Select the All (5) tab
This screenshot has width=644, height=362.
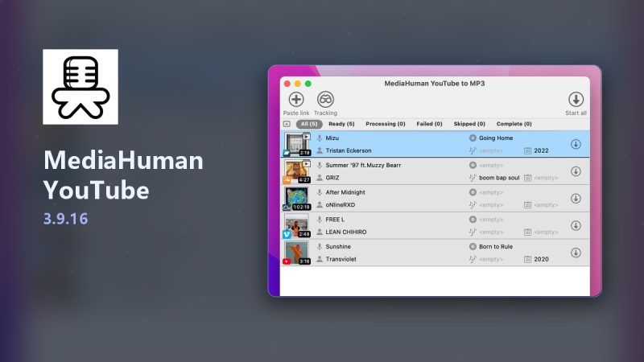click(309, 124)
